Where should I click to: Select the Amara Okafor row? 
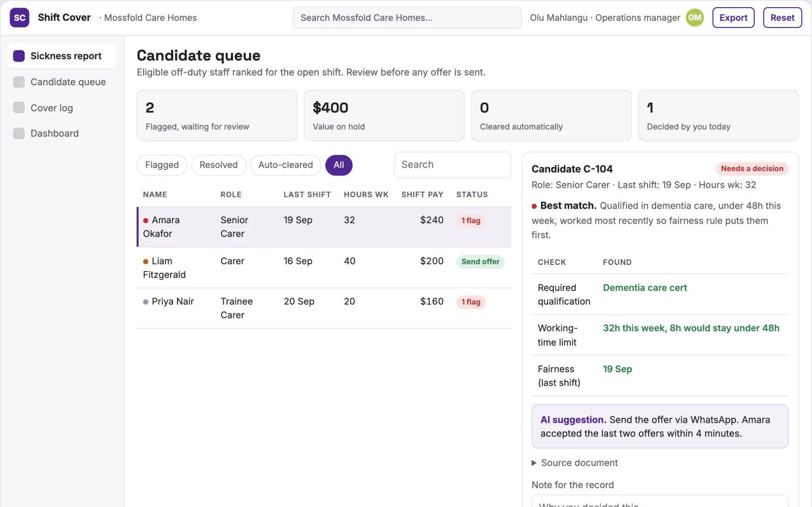point(324,227)
